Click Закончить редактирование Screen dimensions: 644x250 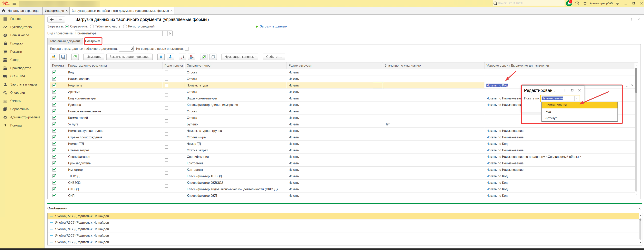[129, 57]
